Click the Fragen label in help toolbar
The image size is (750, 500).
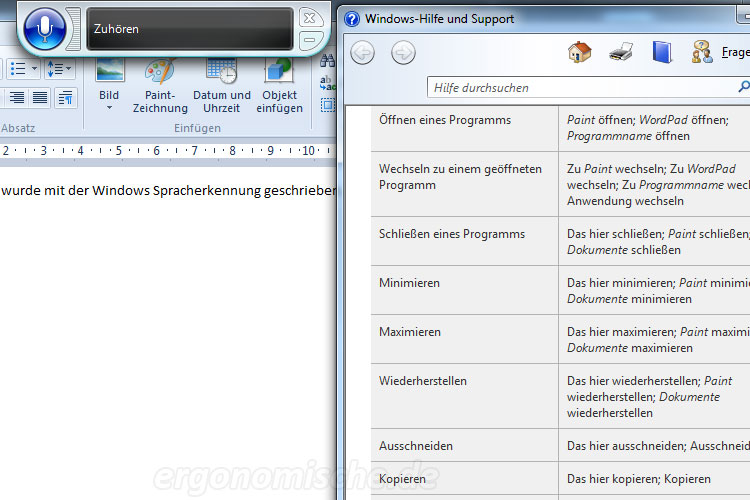[x=736, y=52]
